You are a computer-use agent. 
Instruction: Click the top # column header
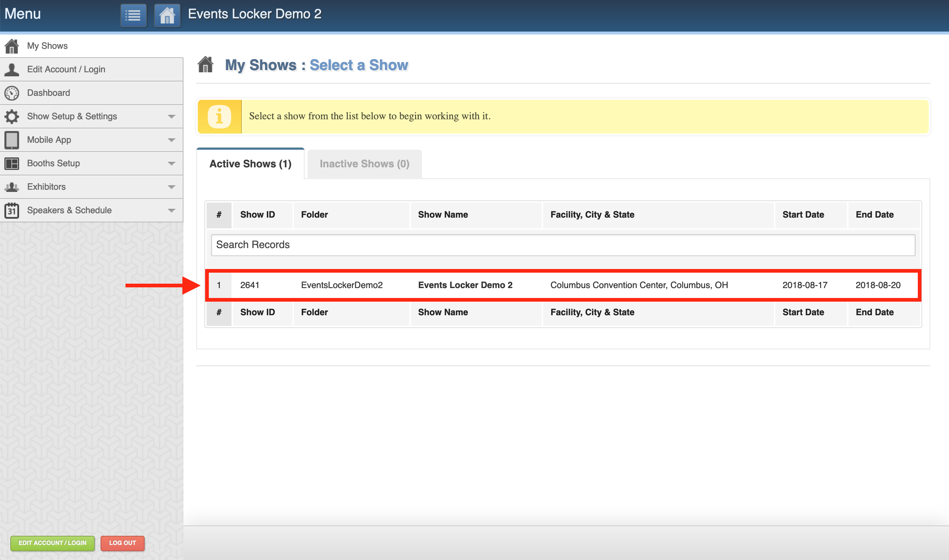219,215
